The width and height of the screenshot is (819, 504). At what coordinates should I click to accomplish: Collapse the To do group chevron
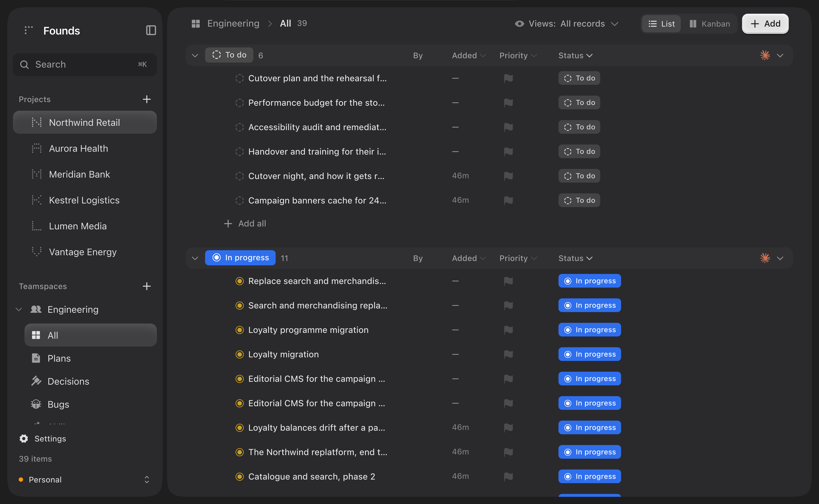195,55
